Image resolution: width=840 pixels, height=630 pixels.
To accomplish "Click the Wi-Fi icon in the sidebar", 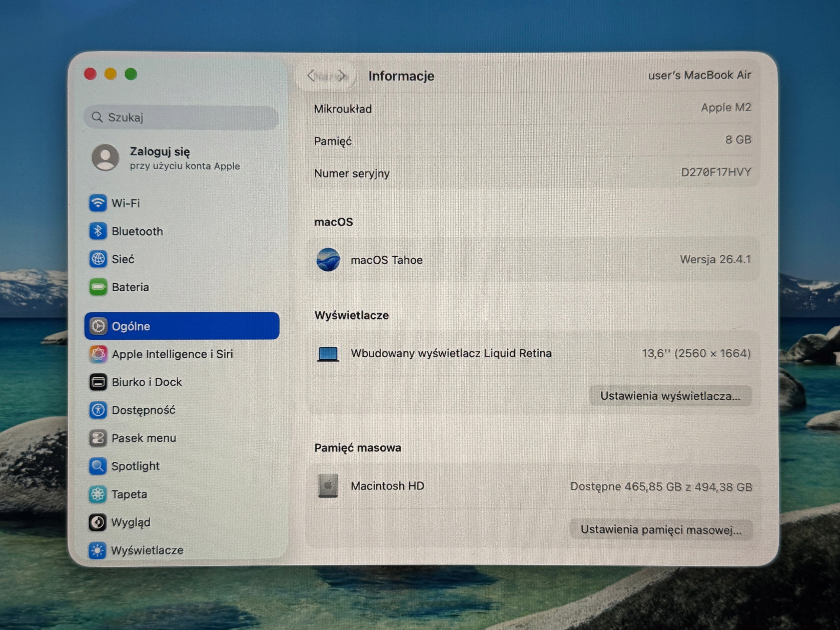I will coord(98,203).
